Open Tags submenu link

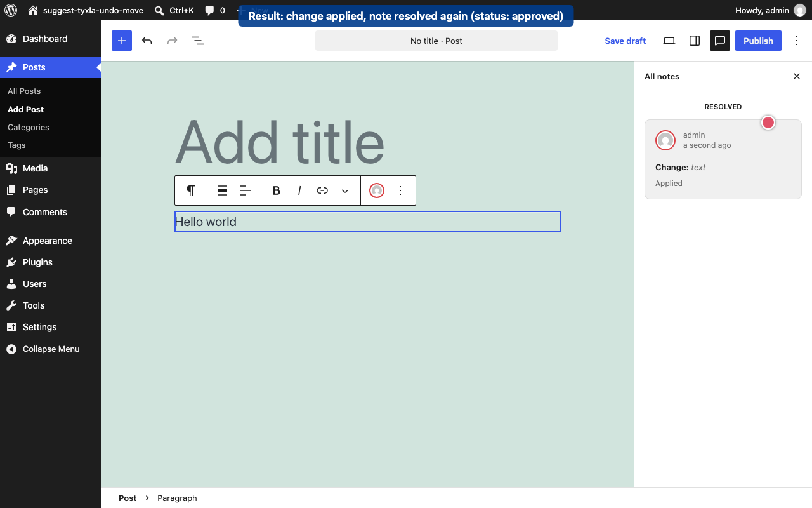tap(16, 145)
